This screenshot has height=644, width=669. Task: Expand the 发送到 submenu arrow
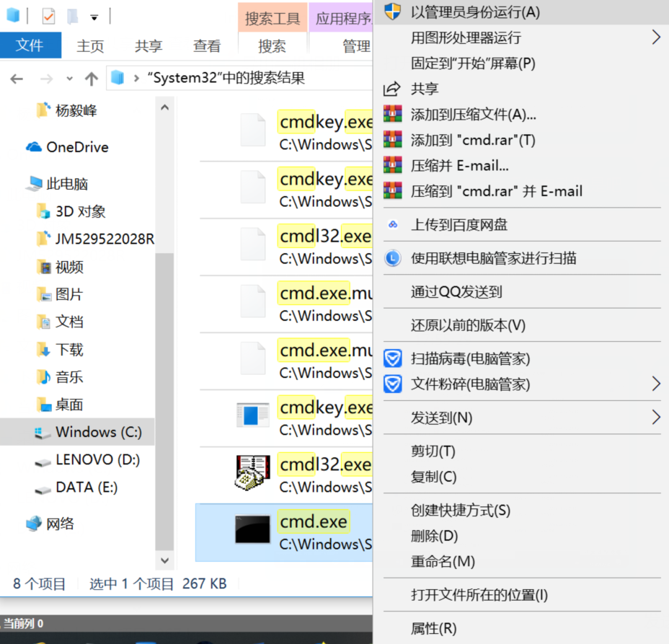pos(655,417)
